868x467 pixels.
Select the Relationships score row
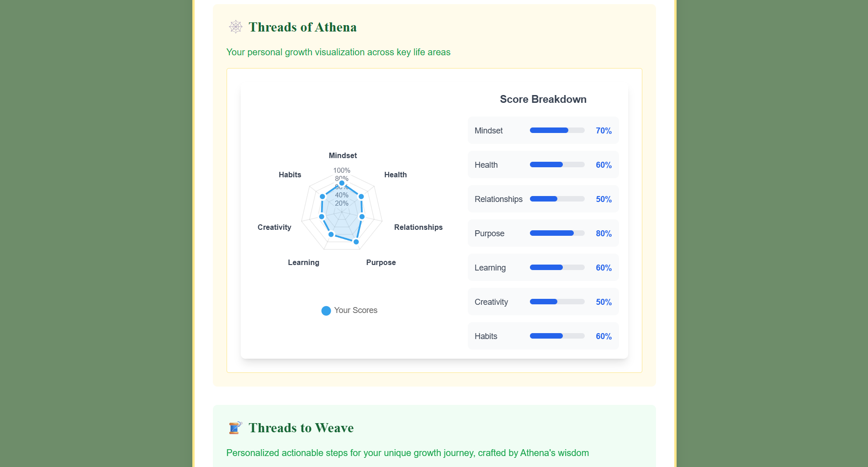pyautogui.click(x=543, y=199)
